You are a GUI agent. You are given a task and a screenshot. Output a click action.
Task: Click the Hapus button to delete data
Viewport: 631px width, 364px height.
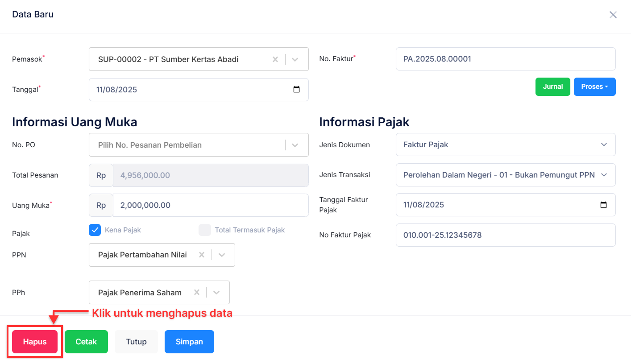[34, 341]
